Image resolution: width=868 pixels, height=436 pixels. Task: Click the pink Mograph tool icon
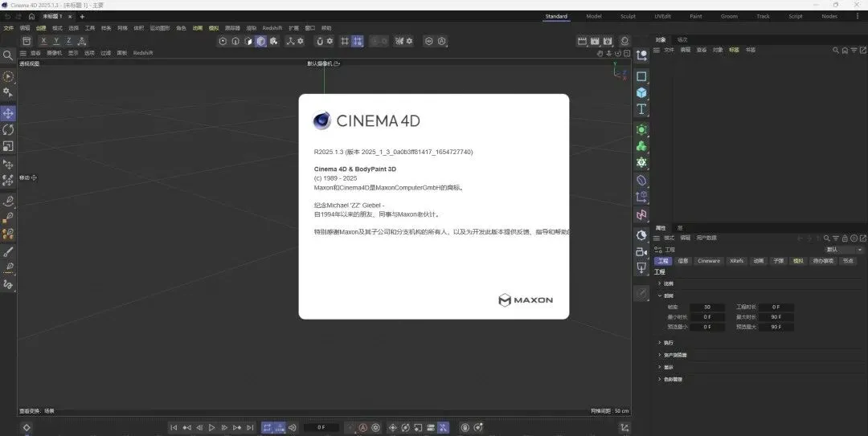coord(641,214)
